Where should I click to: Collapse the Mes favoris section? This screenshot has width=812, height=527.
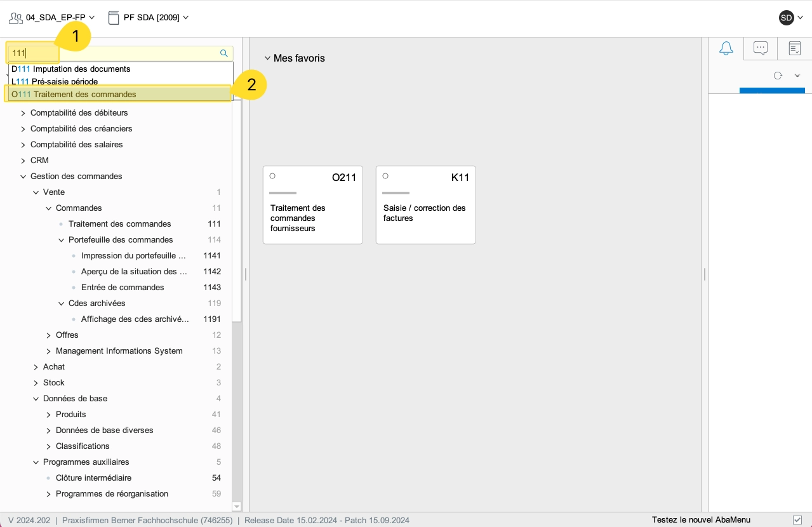click(267, 58)
